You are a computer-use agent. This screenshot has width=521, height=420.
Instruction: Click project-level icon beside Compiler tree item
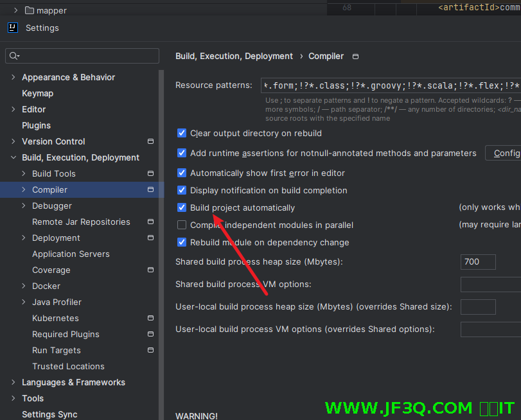[150, 189]
